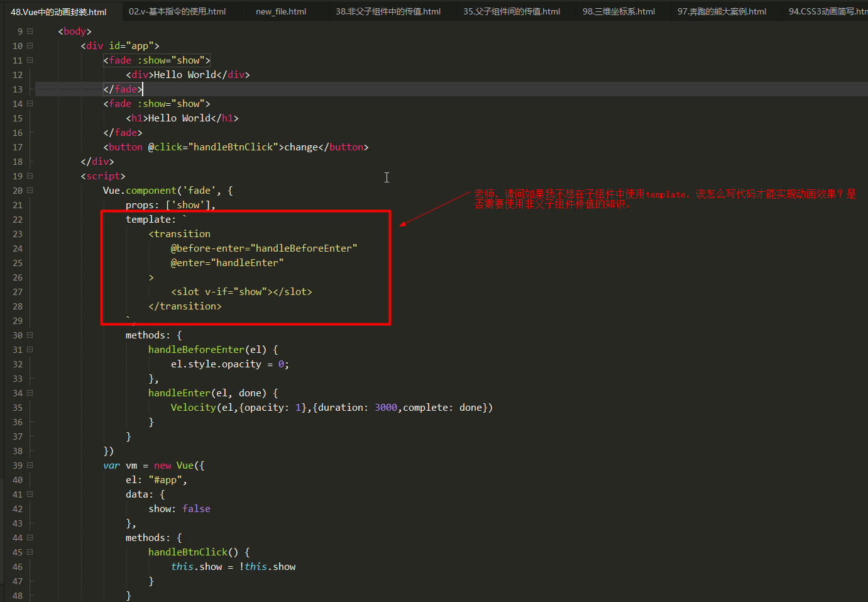Collapse handleBtnClick fold on line 45
Screen dimensions: 868x602
30,552
